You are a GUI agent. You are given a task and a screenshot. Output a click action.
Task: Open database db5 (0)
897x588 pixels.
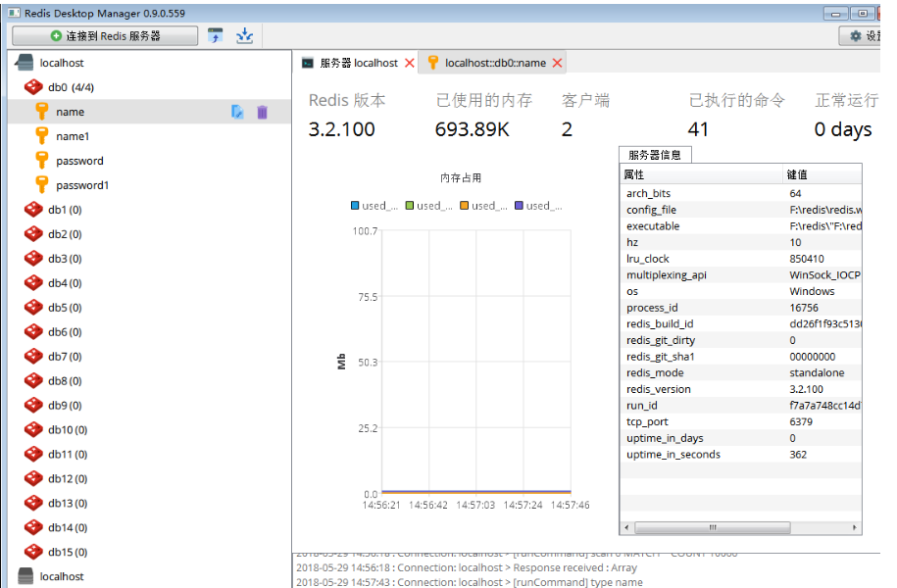(65, 308)
